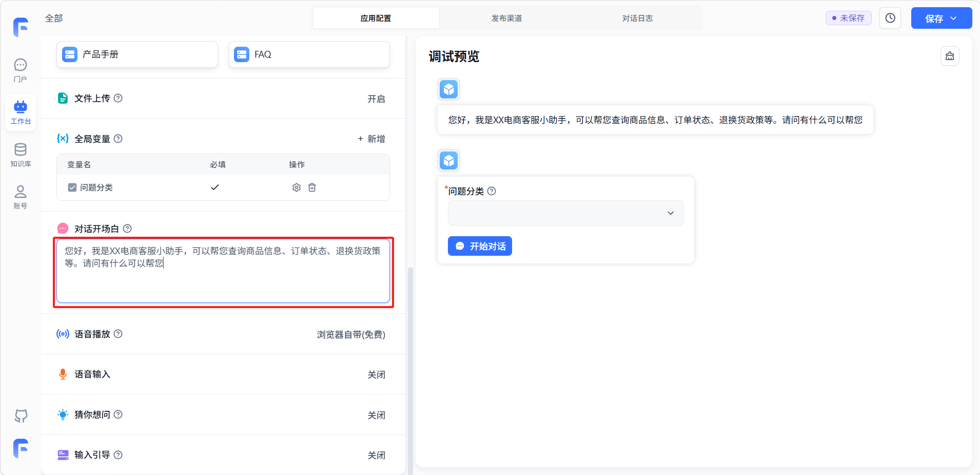Toggle 语音输入 setting showing 关闭
The width and height of the screenshot is (980, 475).
(376, 374)
